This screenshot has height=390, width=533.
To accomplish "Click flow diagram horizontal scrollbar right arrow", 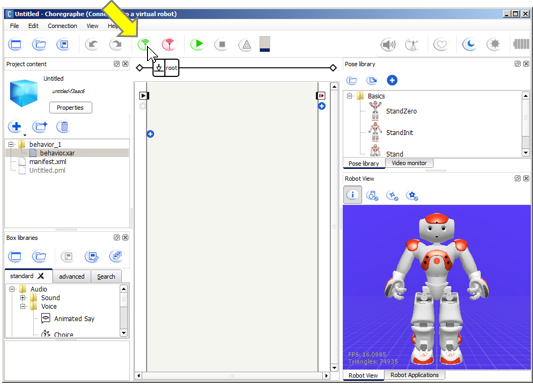I will (326, 376).
